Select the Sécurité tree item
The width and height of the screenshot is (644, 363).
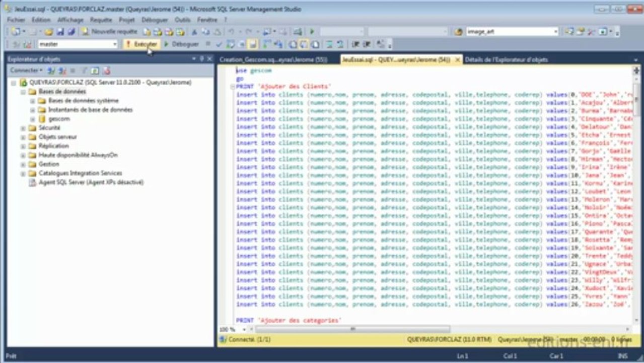(x=49, y=128)
